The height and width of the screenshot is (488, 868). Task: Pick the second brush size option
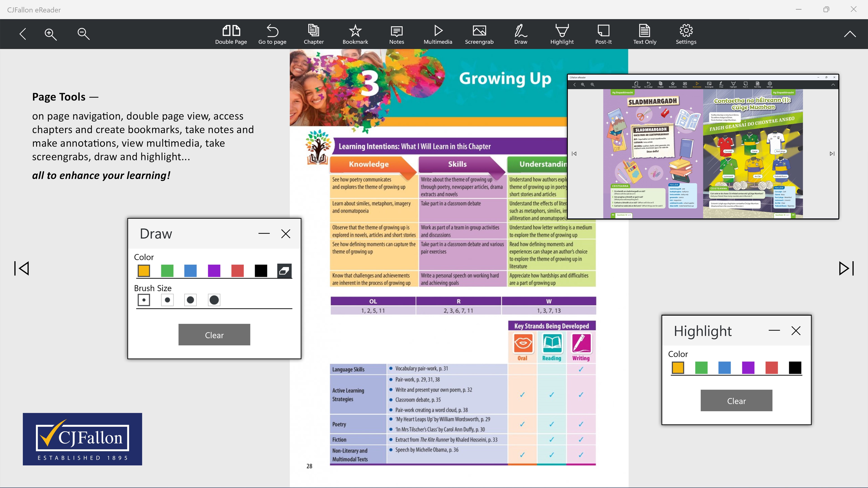tap(167, 300)
